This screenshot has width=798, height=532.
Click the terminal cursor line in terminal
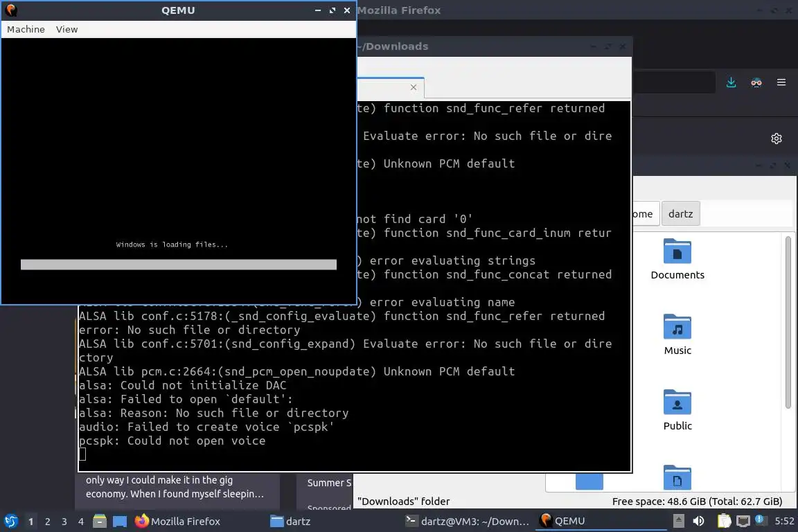point(82,454)
